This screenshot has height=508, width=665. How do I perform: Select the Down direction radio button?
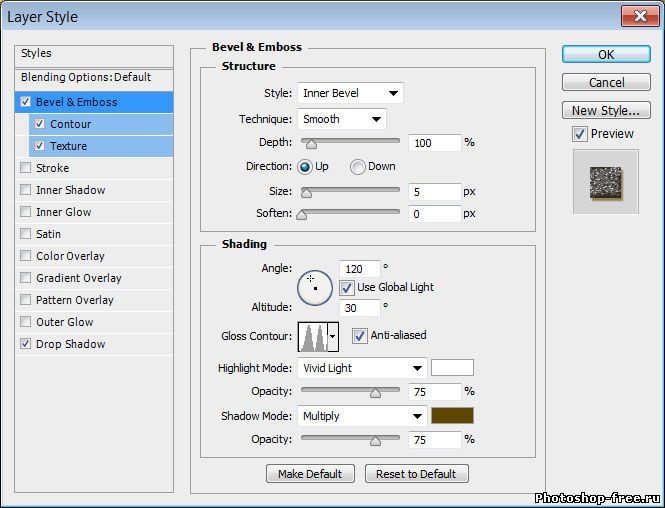click(x=357, y=167)
